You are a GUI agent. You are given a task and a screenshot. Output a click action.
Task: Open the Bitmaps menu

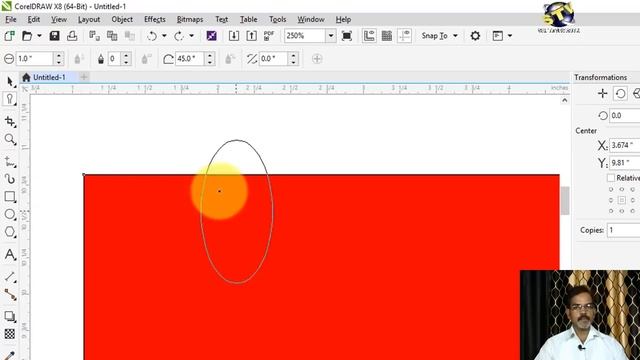190,19
